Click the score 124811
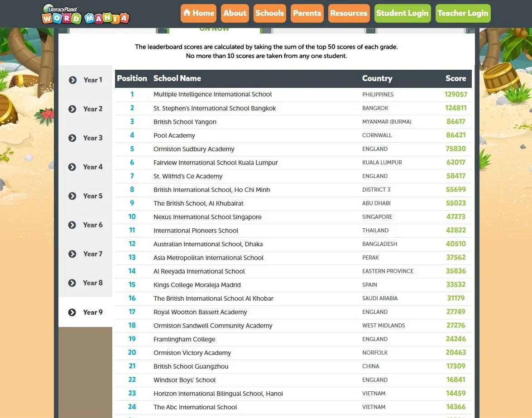The height and width of the screenshot is (418, 532). pyautogui.click(x=455, y=108)
